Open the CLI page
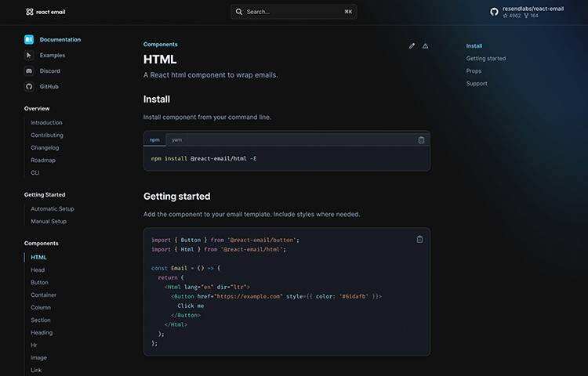Image resolution: width=588 pixels, height=376 pixels. tap(34, 172)
